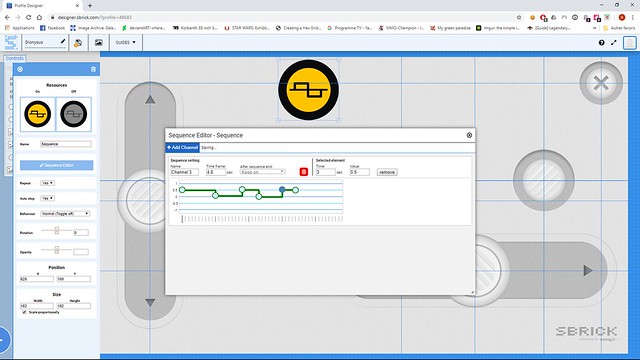
Task: Select the vertical slider knob on canvas
Action: point(143,201)
